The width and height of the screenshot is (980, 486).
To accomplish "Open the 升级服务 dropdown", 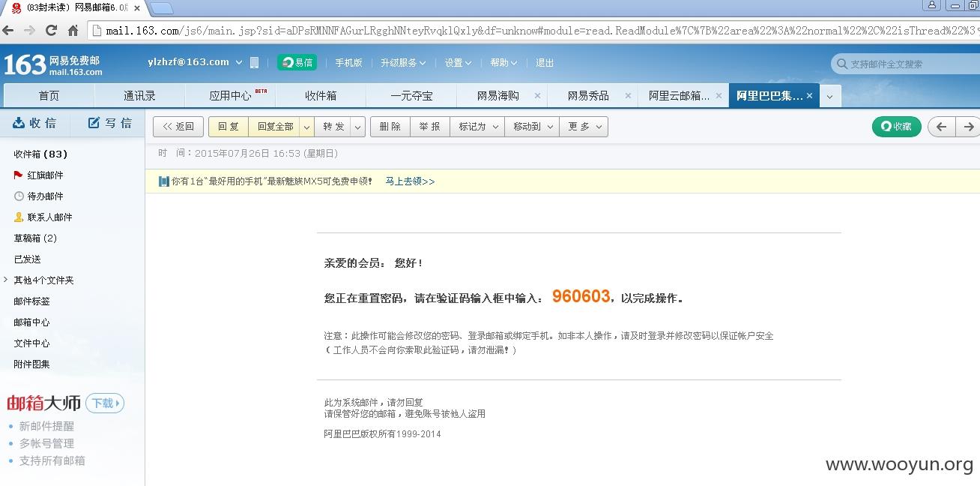I will click(x=403, y=63).
